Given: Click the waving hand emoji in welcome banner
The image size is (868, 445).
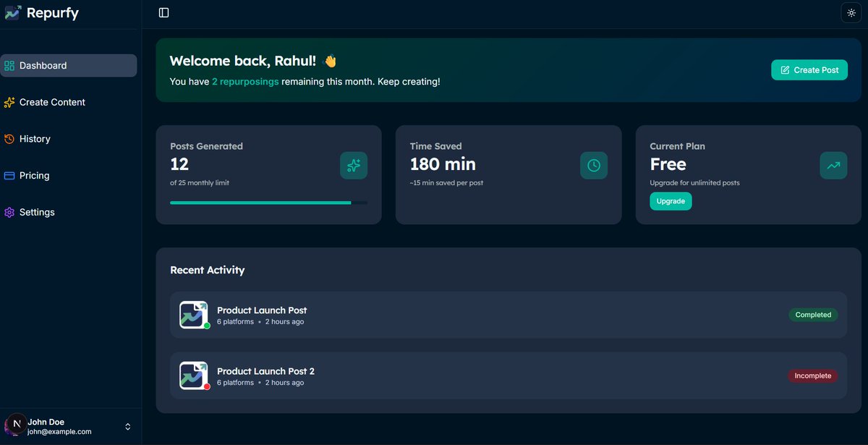Looking at the screenshot, I should click(x=330, y=62).
